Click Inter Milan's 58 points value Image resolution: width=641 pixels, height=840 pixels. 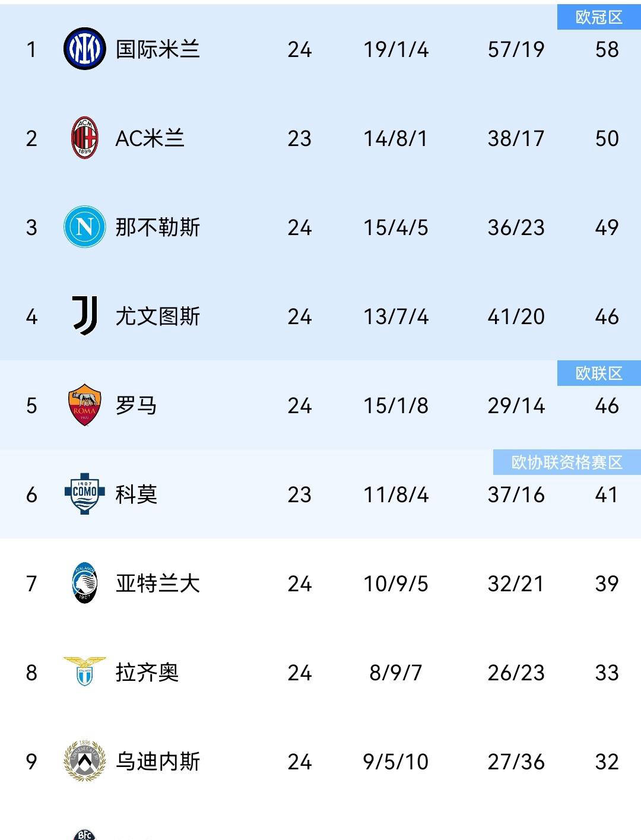pyautogui.click(x=607, y=49)
